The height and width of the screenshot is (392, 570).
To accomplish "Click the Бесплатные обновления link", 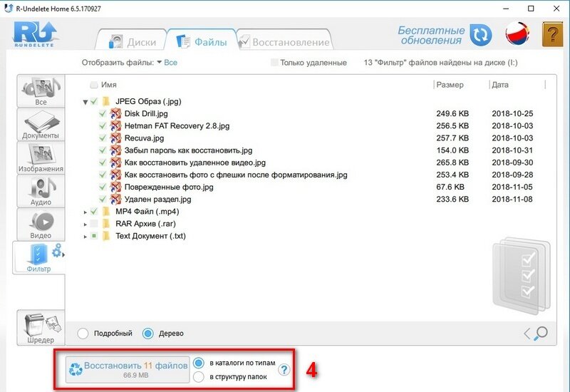I will pos(431,35).
